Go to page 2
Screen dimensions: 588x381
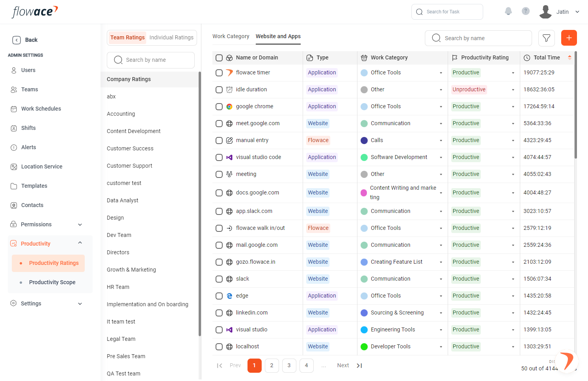(272, 366)
